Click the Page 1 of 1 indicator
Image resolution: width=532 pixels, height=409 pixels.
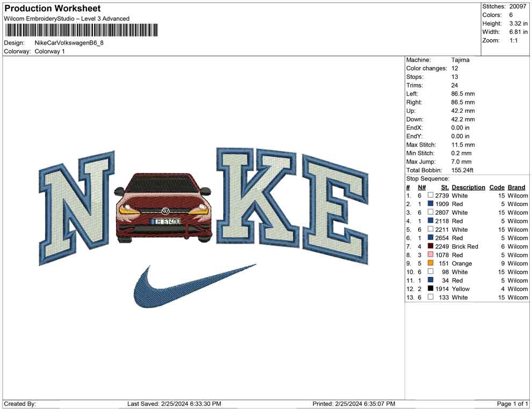coord(512,404)
